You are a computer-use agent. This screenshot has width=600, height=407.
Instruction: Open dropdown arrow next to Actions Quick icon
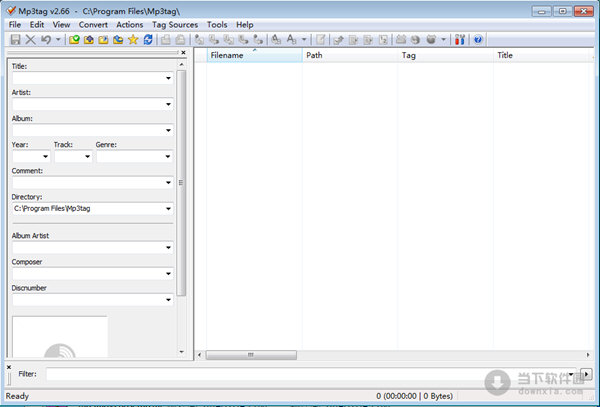[304, 39]
